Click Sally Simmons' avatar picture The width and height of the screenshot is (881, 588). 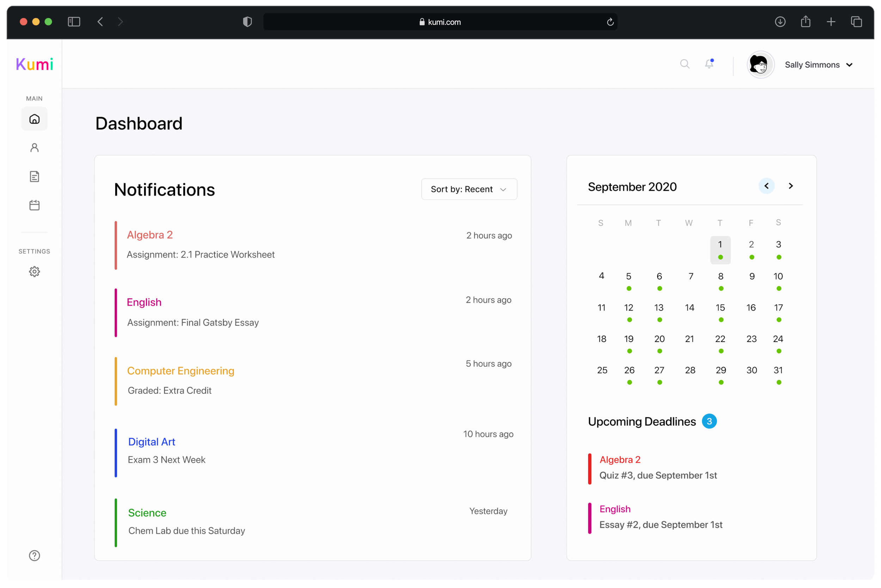(x=760, y=65)
